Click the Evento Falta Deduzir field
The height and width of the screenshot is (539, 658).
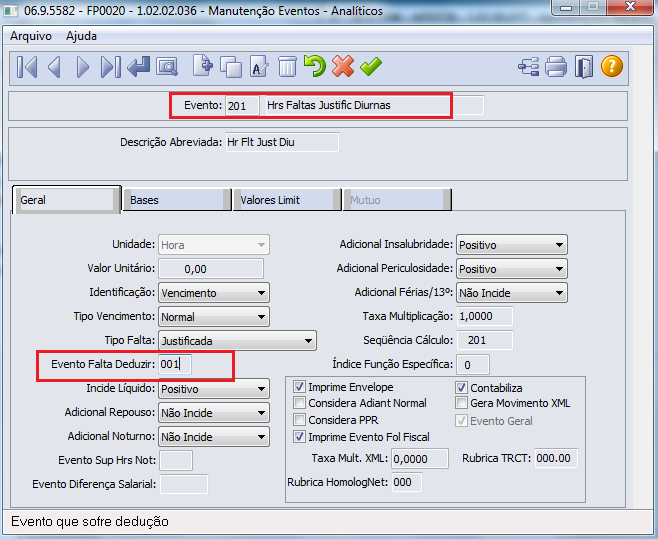(x=175, y=364)
